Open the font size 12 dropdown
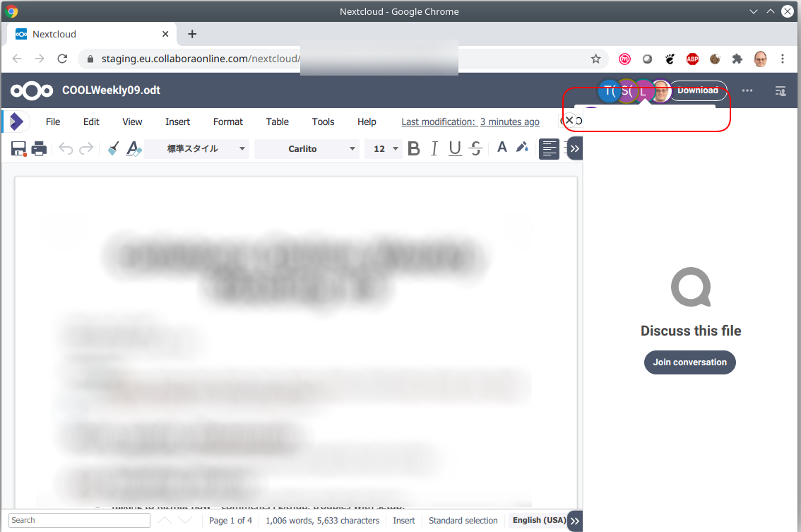Screen dimensions: 801x532 tap(383, 148)
